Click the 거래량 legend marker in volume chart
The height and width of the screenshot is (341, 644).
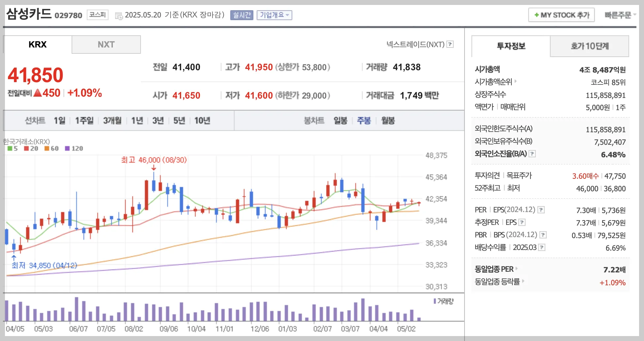click(435, 301)
